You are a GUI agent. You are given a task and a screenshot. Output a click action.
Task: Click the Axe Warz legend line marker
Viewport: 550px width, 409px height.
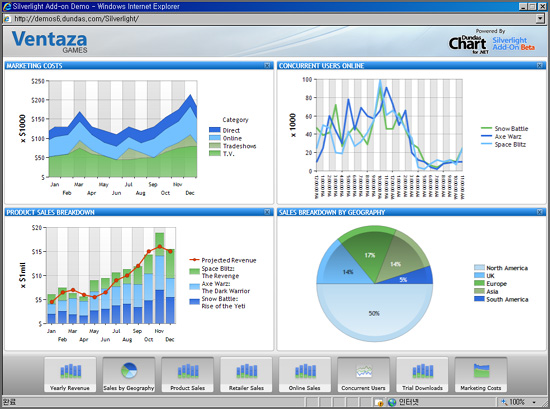486,136
